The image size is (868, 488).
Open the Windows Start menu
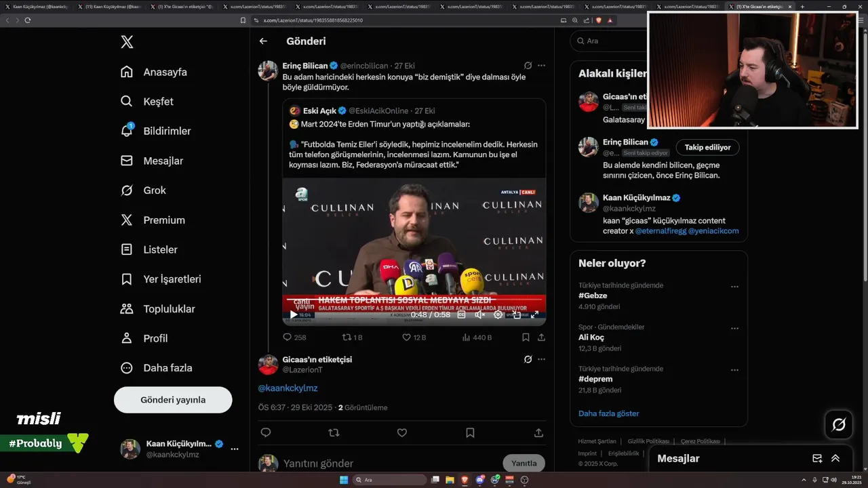343,480
